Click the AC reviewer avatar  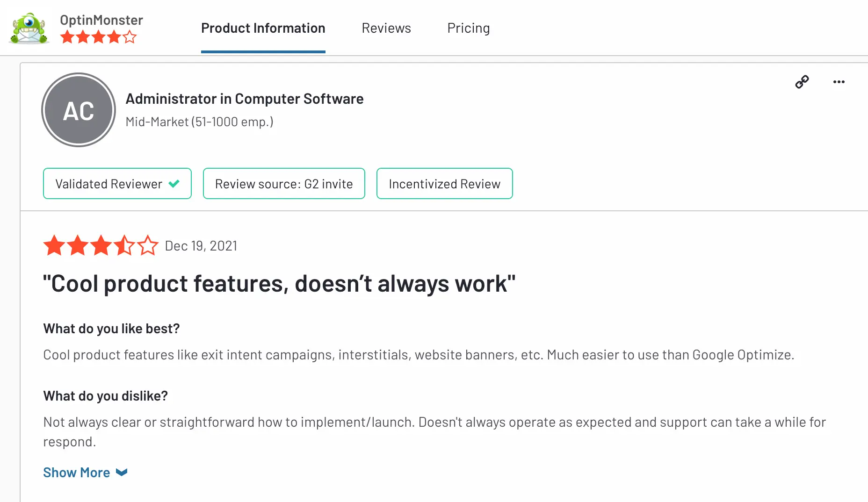79,110
